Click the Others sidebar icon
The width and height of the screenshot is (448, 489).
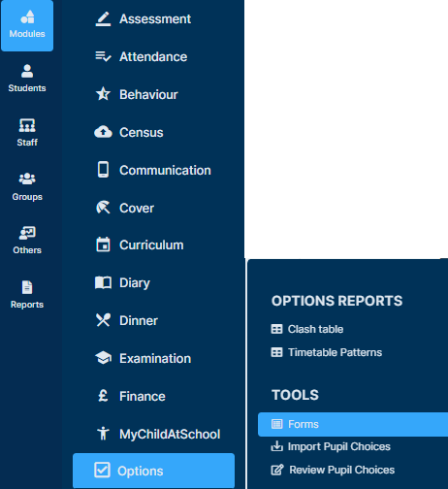(27, 233)
